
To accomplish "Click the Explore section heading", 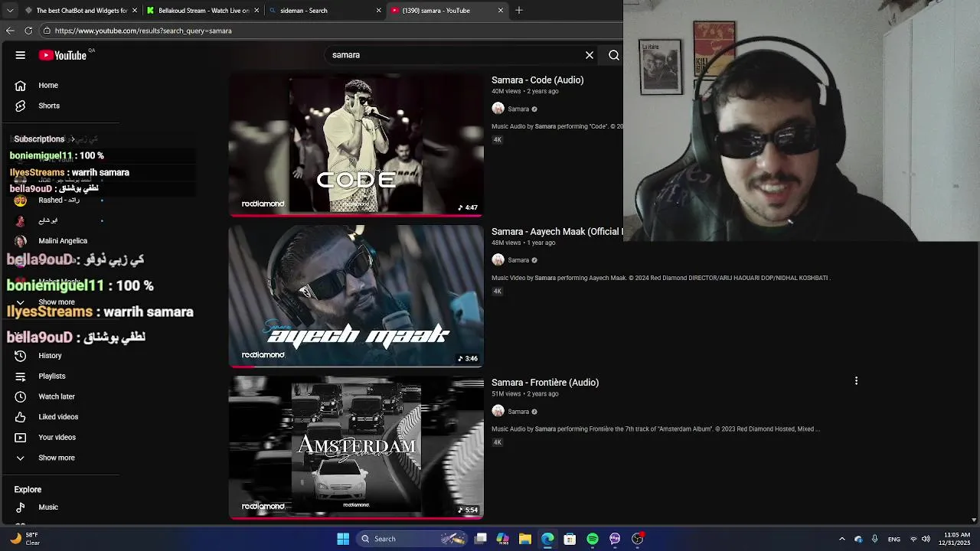I will tap(28, 490).
